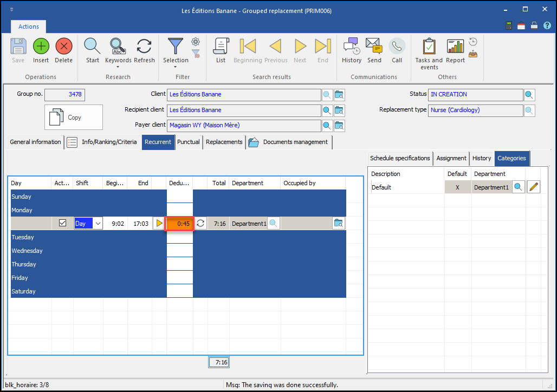Switch to the Actions ribbon tab
557x392 pixels.
(29, 27)
